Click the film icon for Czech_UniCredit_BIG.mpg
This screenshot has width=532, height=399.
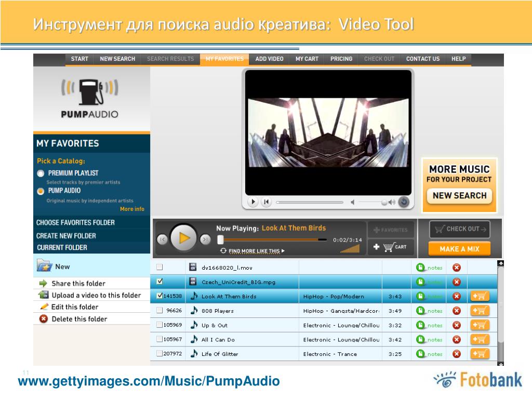pyautogui.click(x=193, y=281)
